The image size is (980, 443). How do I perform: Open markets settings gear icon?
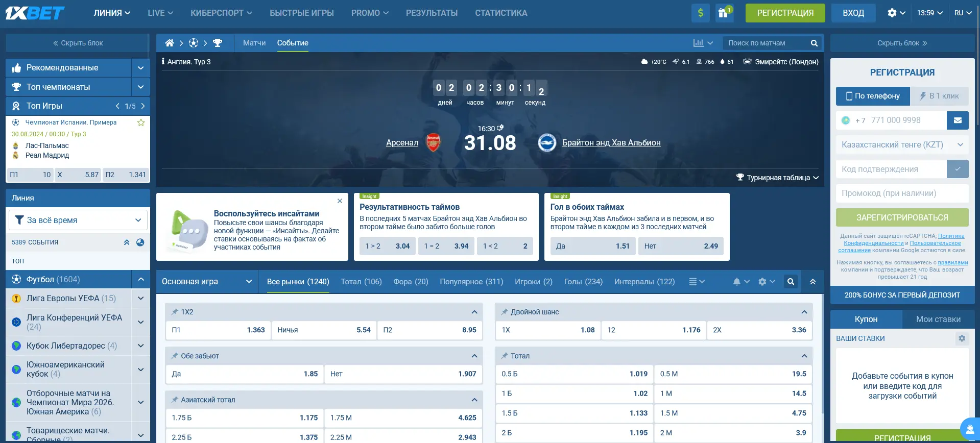point(762,282)
